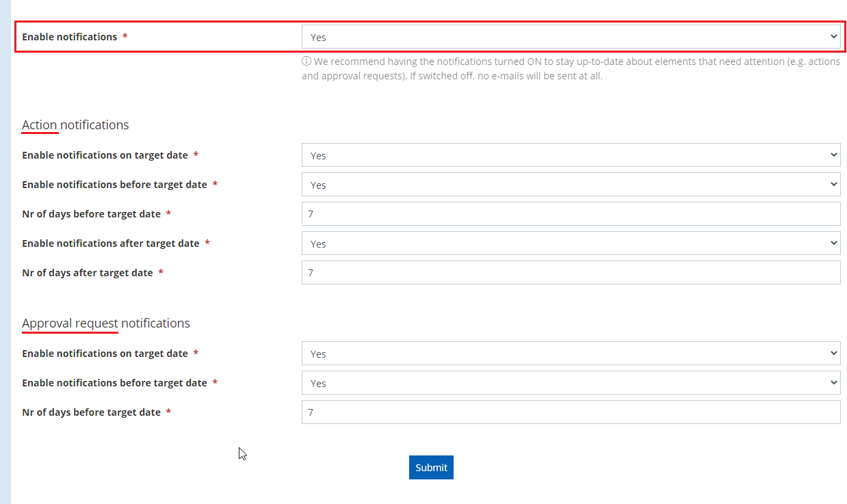This screenshot has height=504, width=847.
Task: Focus the Nr of days after target date field
Action: (571, 273)
